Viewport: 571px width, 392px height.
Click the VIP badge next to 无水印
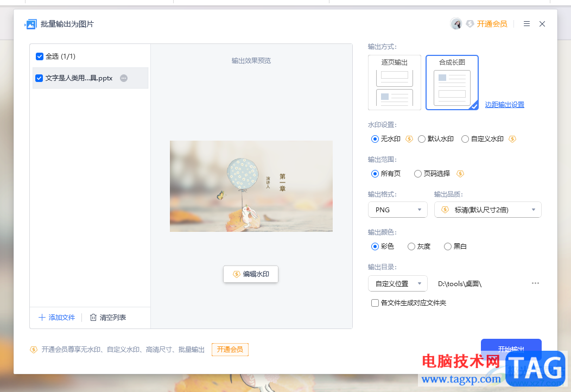pyautogui.click(x=409, y=139)
